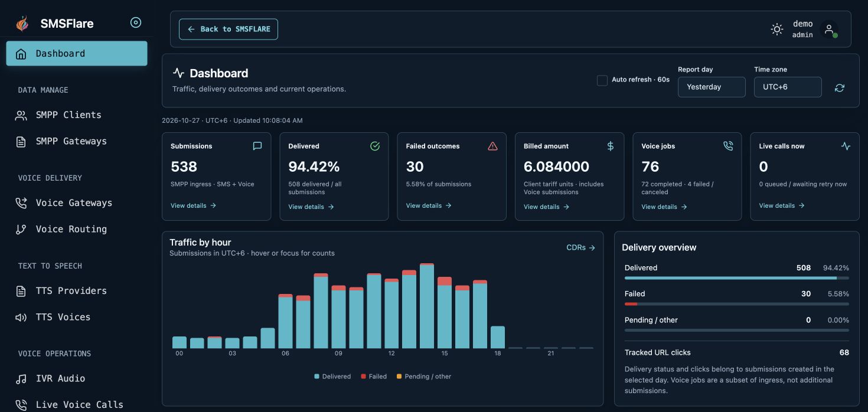
Task: Open Voice Gateways page
Action: [77, 203]
